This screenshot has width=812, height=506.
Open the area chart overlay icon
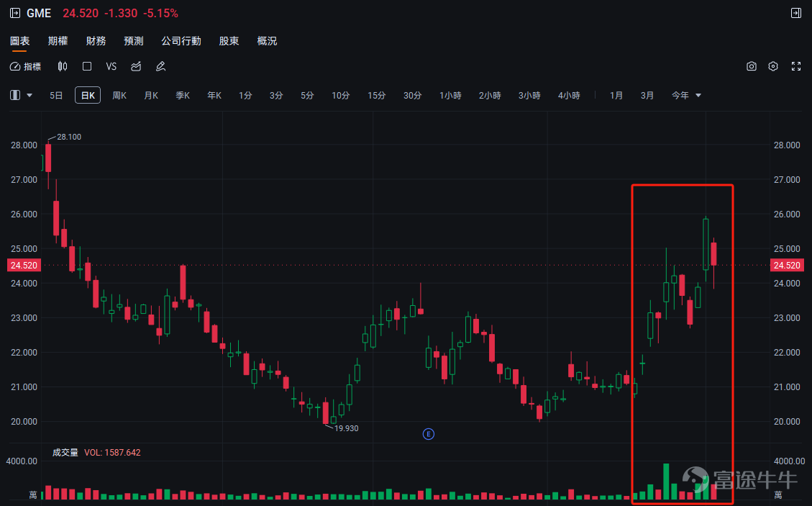pyautogui.click(x=136, y=66)
